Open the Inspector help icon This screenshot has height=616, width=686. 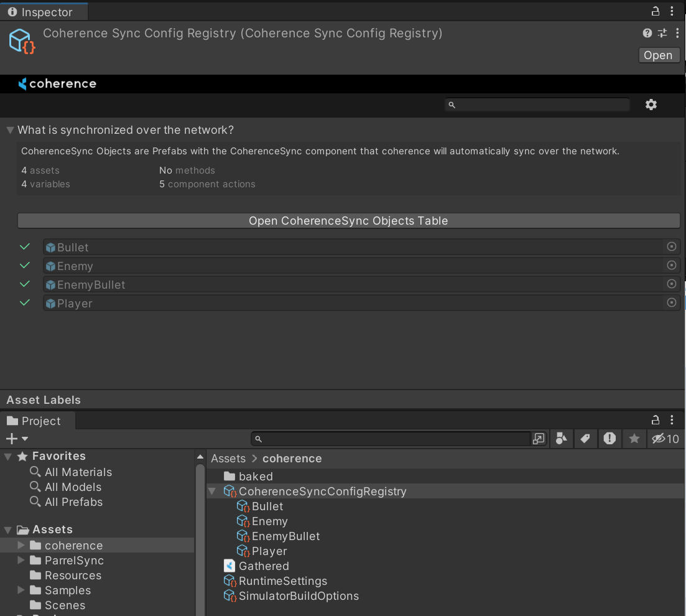coord(647,33)
